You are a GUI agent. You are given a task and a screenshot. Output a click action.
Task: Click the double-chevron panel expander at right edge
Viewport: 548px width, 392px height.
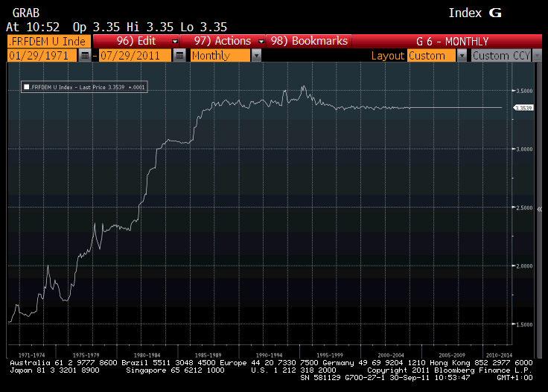540,210
